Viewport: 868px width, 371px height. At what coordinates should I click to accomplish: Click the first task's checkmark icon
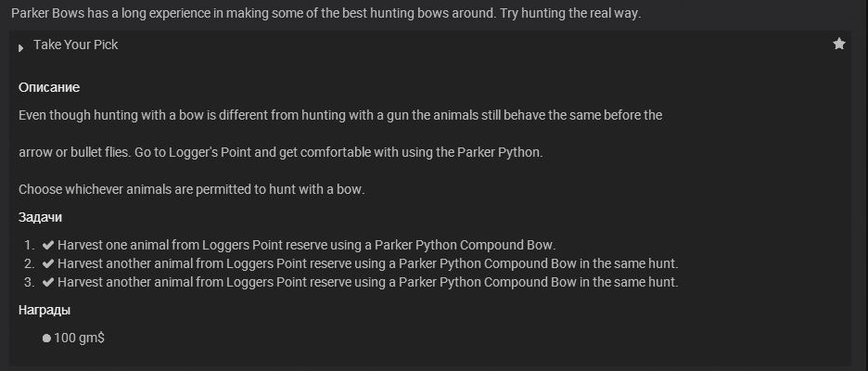click(48, 245)
